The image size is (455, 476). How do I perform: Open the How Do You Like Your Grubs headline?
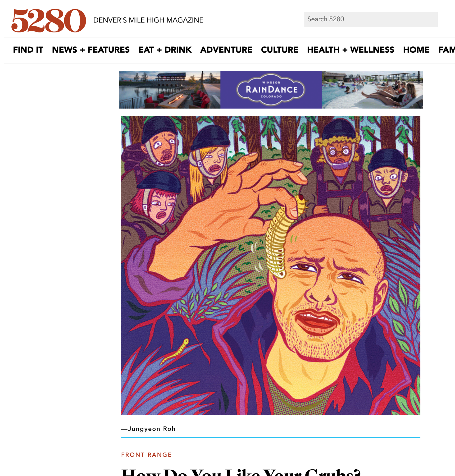click(x=241, y=472)
